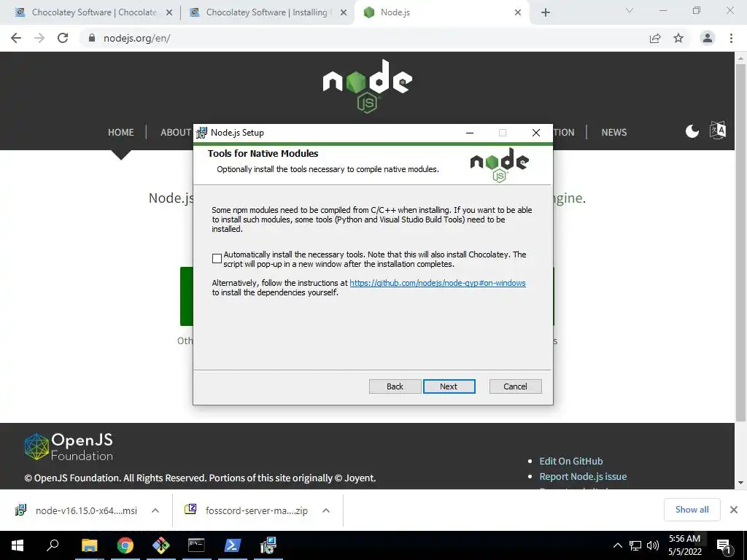The width and height of the screenshot is (747, 560).
Task: Toggle dark mode with the moon icon
Action: click(x=692, y=131)
